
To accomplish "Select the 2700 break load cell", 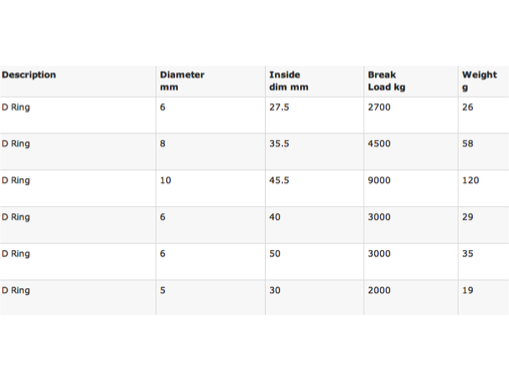I will coord(379,107).
